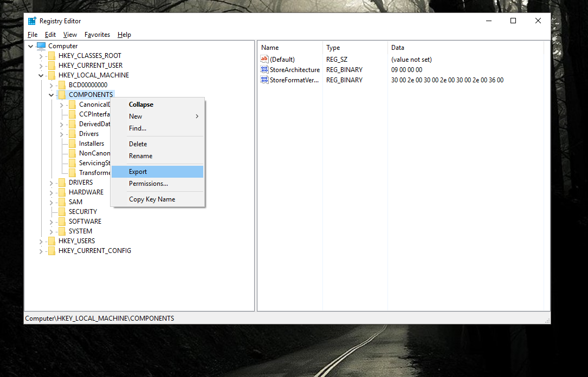588x377 pixels.
Task: Select Copy Key Name in context menu
Action: click(158, 199)
